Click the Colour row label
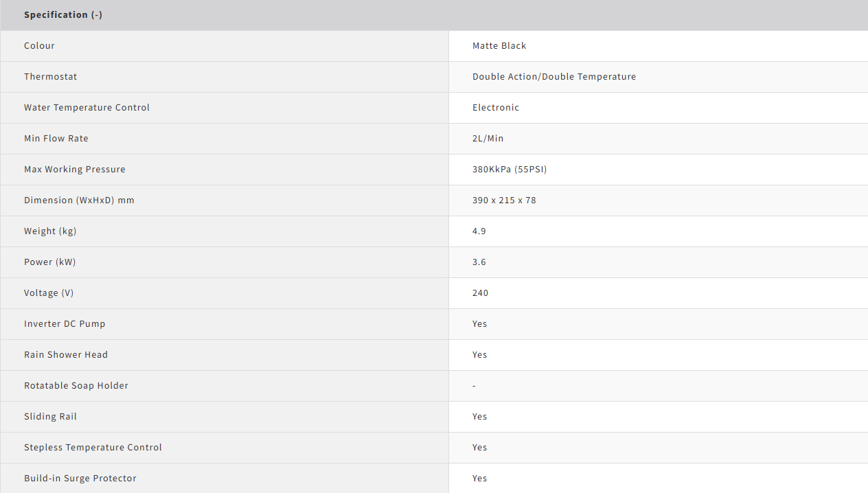Screen dimensions: 868x493 [39, 46]
